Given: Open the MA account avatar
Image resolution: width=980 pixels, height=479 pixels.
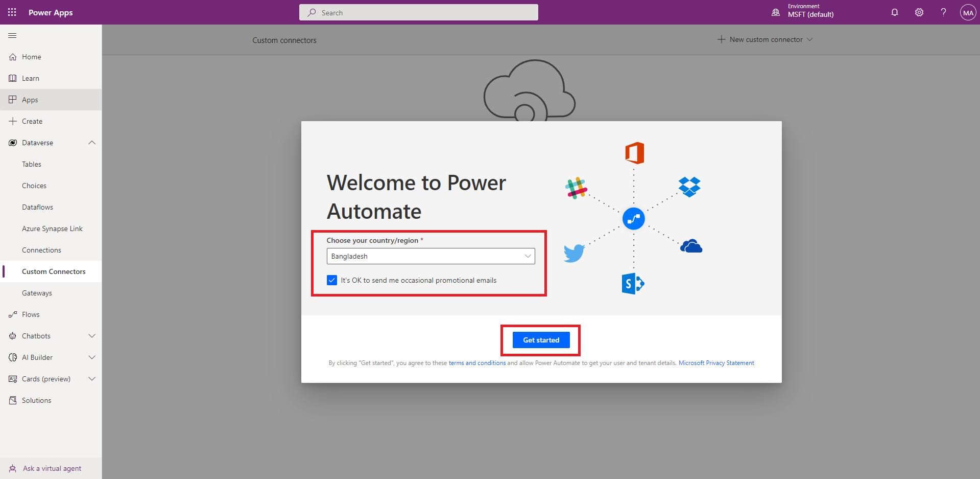Looking at the screenshot, I should [x=968, y=13].
